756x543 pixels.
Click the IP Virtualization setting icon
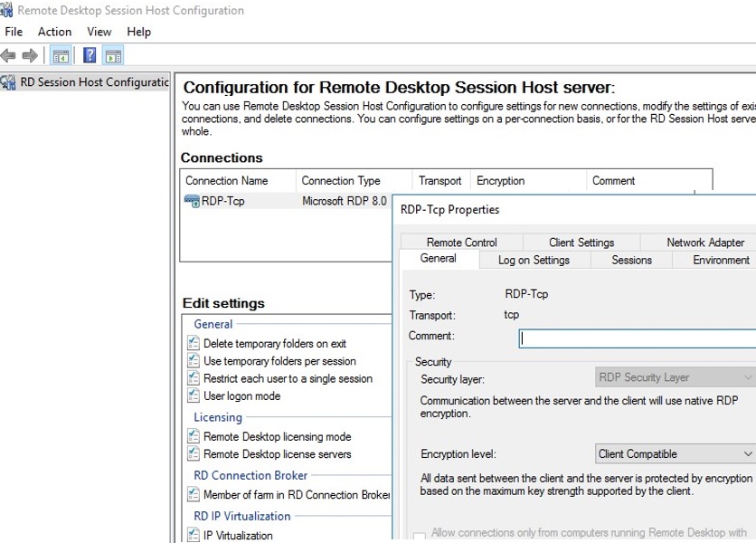[194, 536]
